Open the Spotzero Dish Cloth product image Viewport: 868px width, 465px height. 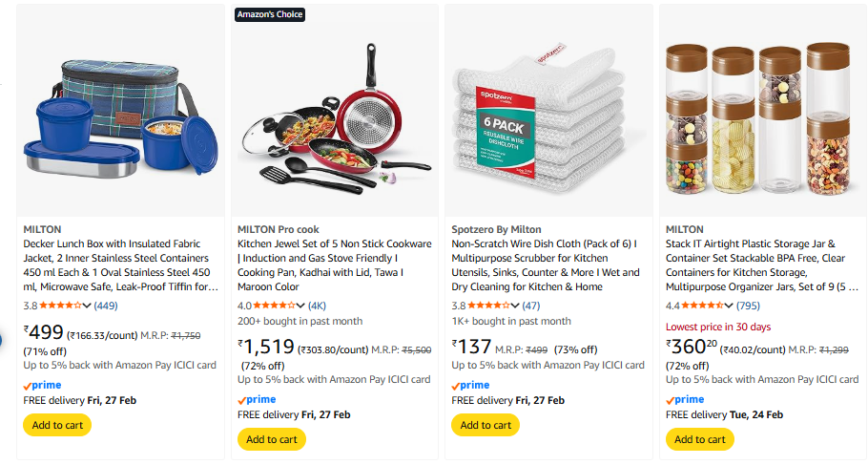(x=548, y=112)
